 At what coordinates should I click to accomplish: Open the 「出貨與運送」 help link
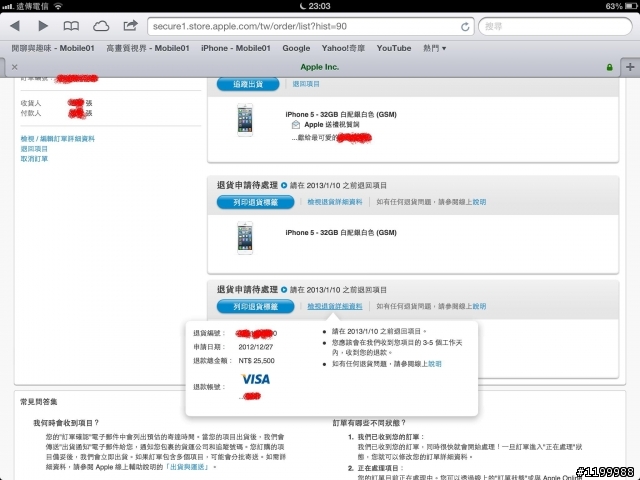(188, 467)
